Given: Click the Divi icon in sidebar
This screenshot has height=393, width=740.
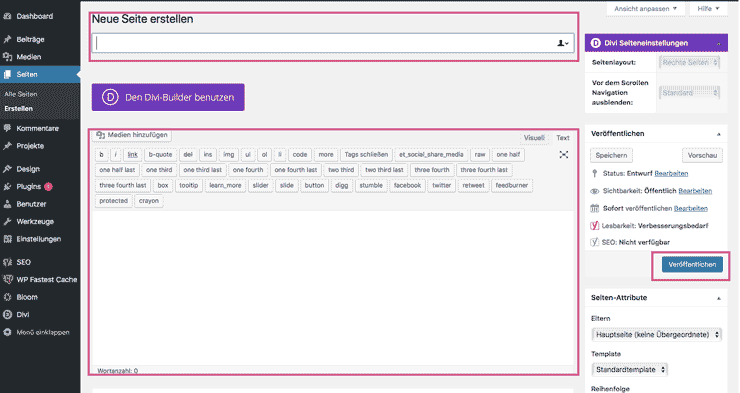Looking at the screenshot, I should (x=8, y=315).
